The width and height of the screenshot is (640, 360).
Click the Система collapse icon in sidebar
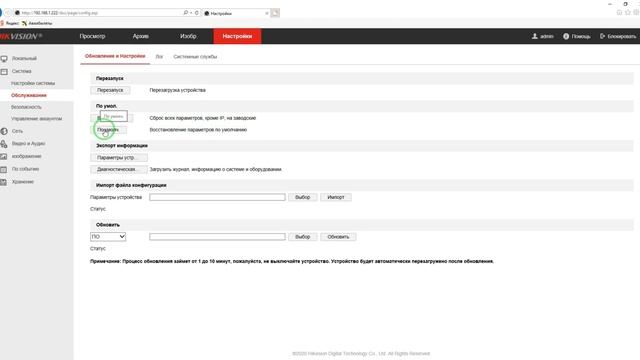click(4, 71)
